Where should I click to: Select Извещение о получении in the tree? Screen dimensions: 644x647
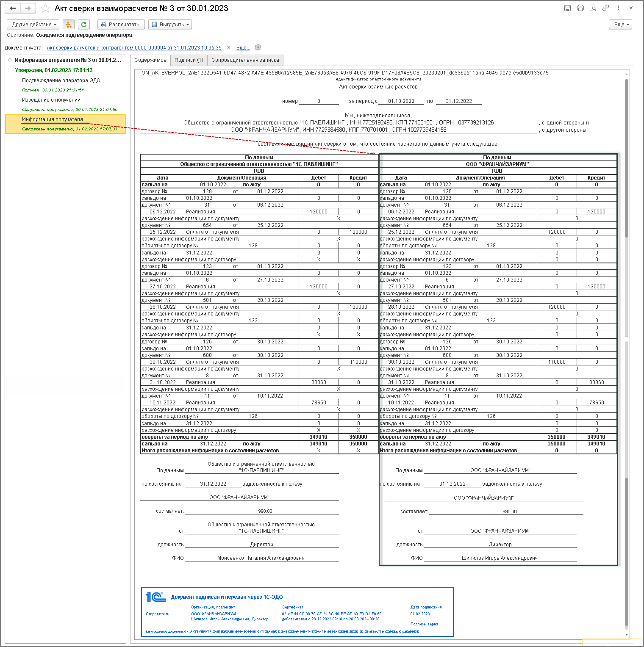click(x=51, y=100)
